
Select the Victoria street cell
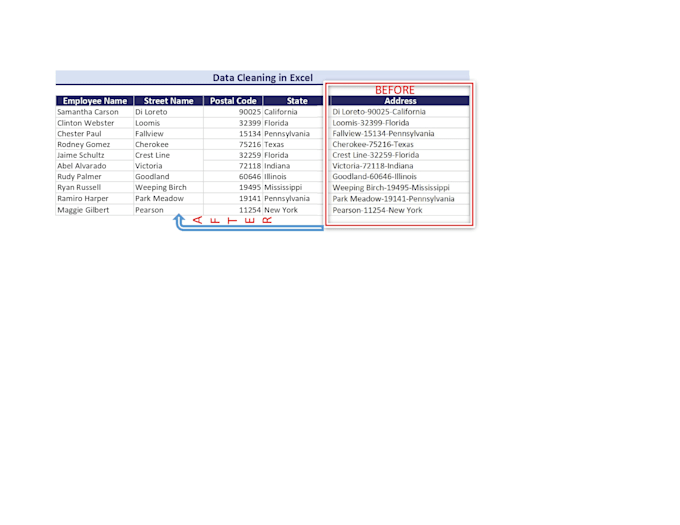tap(168, 166)
